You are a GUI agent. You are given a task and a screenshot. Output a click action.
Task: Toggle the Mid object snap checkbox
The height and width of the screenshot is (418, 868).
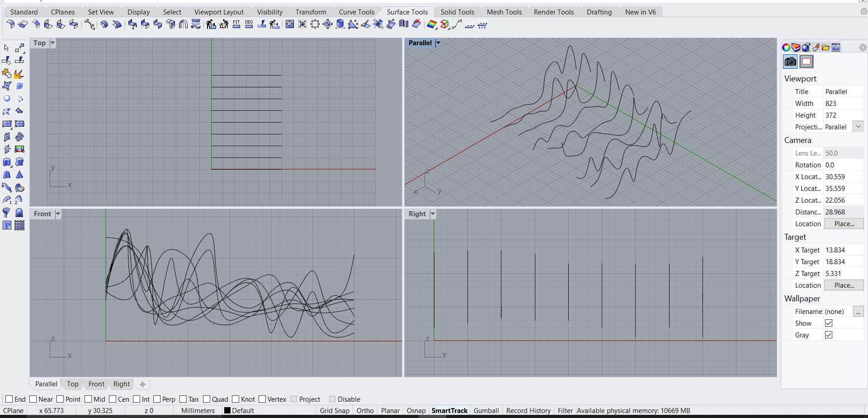pyautogui.click(x=88, y=399)
